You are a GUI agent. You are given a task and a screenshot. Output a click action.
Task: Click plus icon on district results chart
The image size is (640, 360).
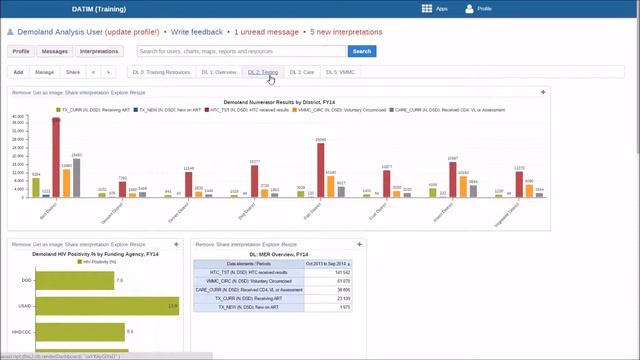pyautogui.click(x=543, y=92)
